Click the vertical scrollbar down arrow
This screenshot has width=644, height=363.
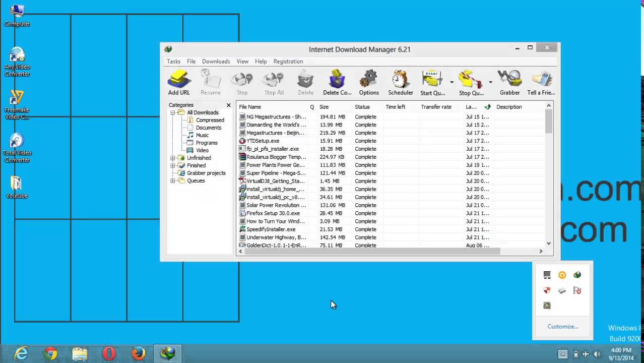coord(549,243)
